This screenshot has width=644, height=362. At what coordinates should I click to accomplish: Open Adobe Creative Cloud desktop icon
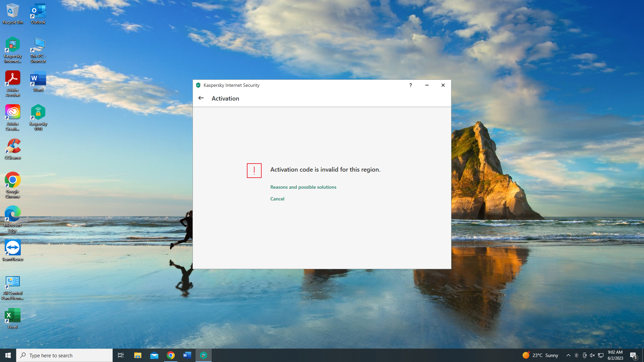click(13, 117)
